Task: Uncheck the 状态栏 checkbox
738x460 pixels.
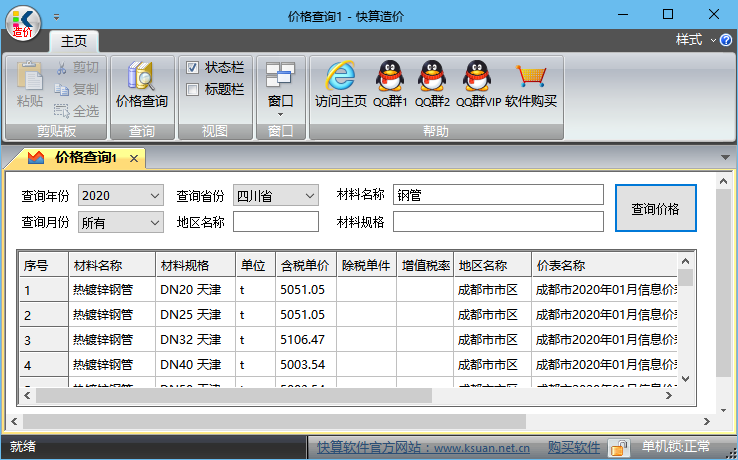Action: [x=192, y=68]
